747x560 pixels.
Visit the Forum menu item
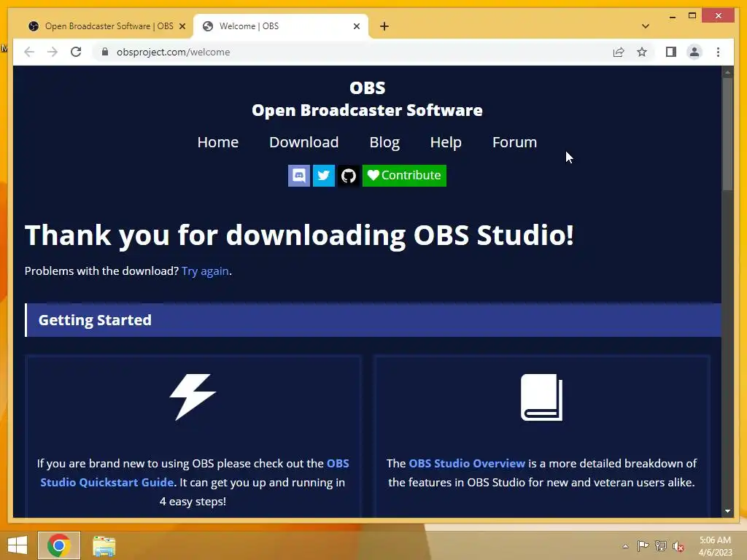pos(514,142)
